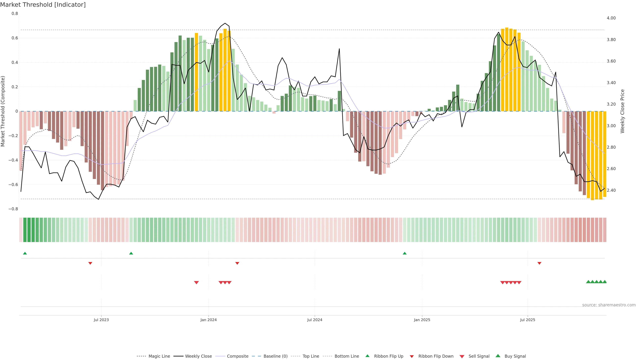Click the first green ribbon flip-up marker
This screenshot has width=644, height=362.
coord(25,253)
